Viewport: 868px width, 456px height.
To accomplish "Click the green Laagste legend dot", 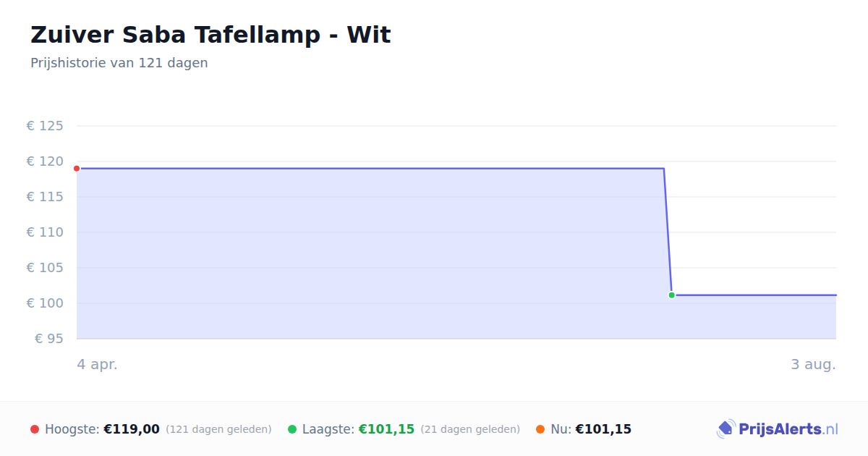I will point(292,429).
